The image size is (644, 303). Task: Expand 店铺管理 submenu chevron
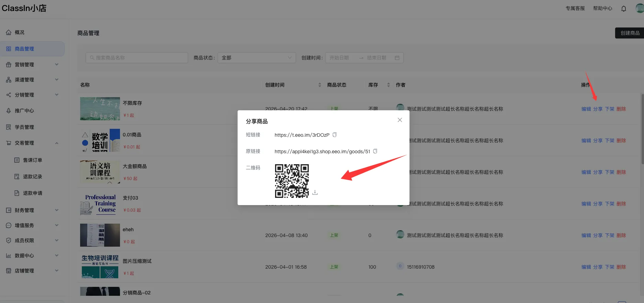pos(57,271)
